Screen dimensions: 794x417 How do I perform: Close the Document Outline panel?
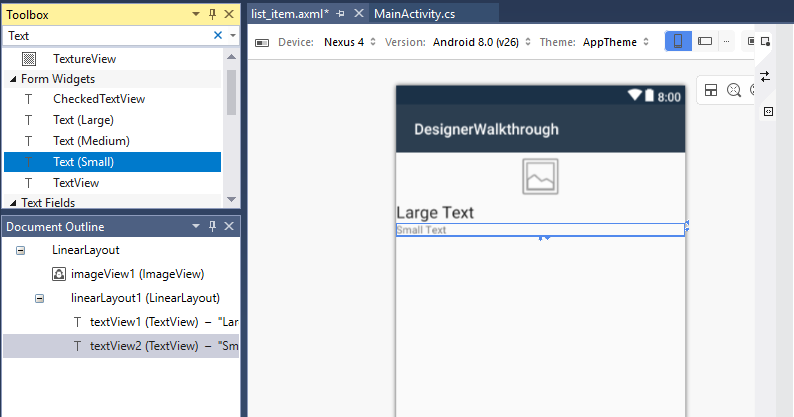tap(229, 226)
